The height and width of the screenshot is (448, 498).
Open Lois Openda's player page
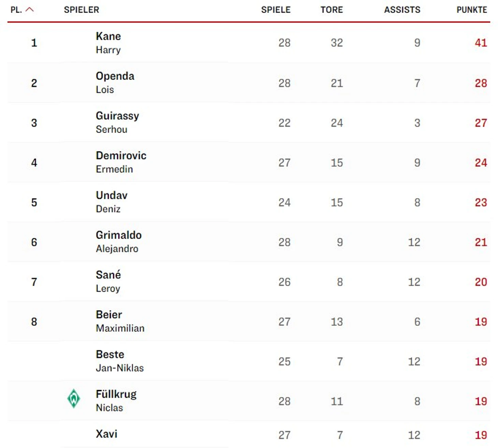(115, 83)
